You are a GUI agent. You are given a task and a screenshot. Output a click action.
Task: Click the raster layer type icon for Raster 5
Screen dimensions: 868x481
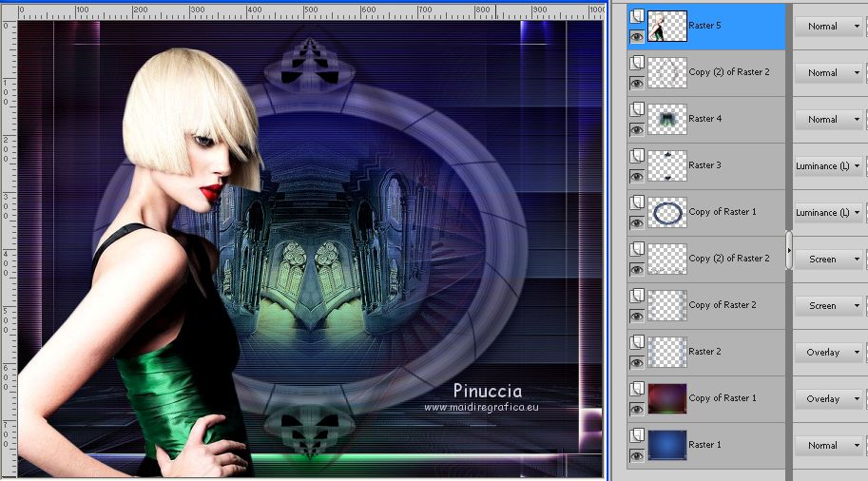tap(637, 16)
